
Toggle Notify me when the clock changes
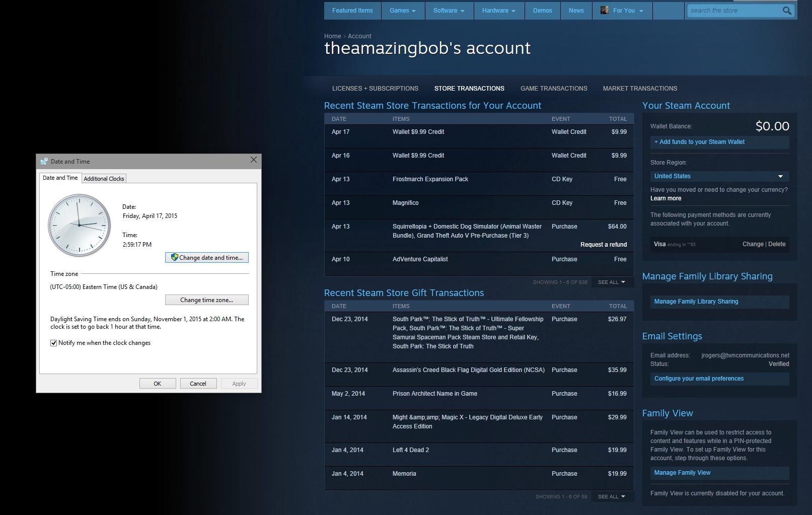[x=53, y=343]
